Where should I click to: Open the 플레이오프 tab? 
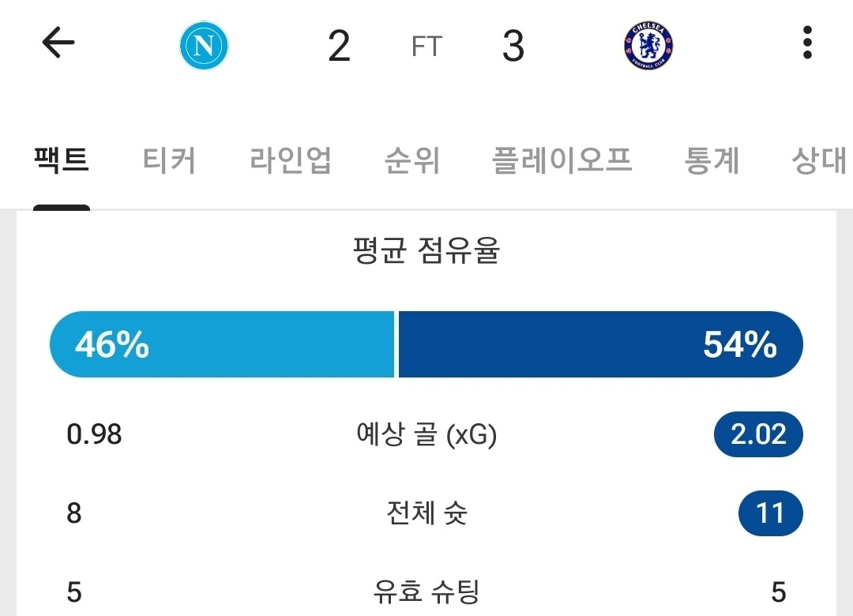coord(562,160)
